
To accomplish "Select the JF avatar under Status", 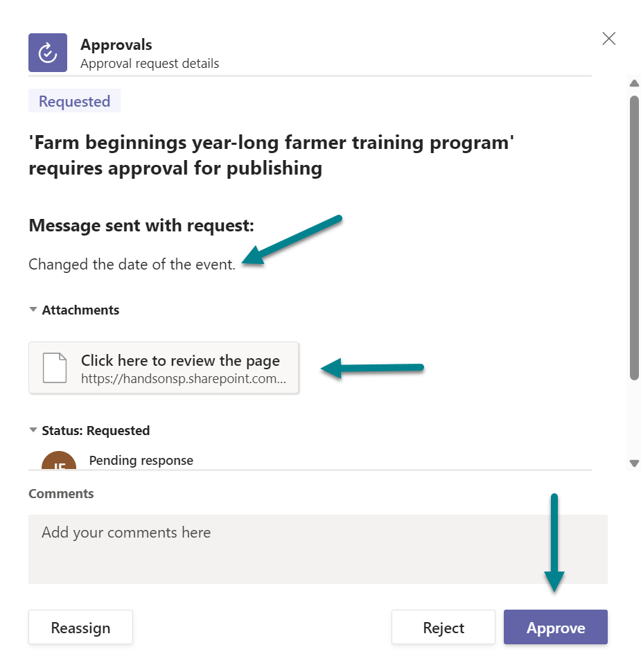I will coord(58,459).
